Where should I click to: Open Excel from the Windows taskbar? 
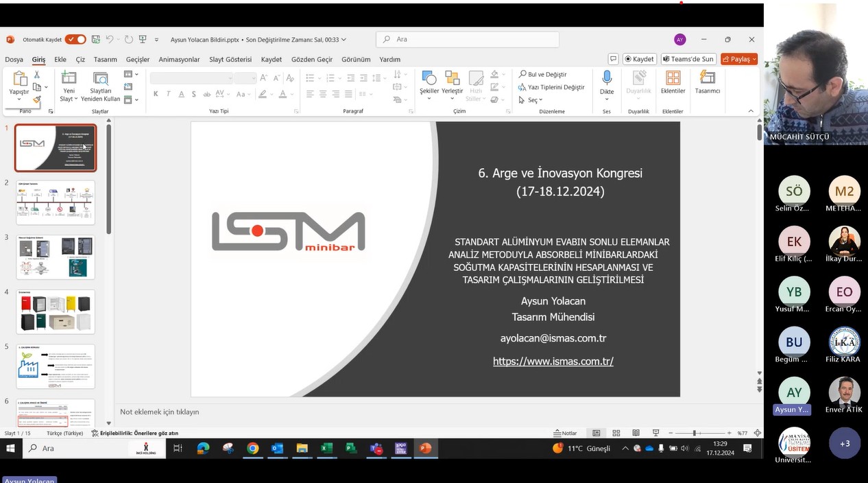tap(326, 449)
